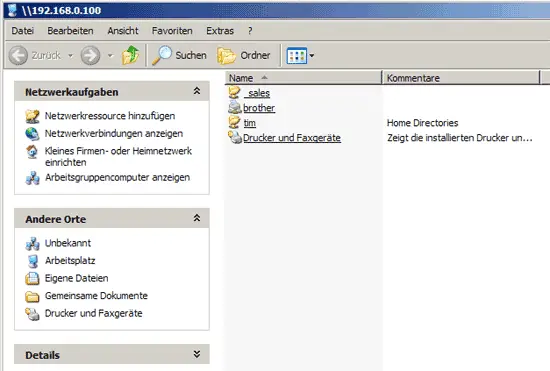Select the brother printer icon

(x=234, y=107)
